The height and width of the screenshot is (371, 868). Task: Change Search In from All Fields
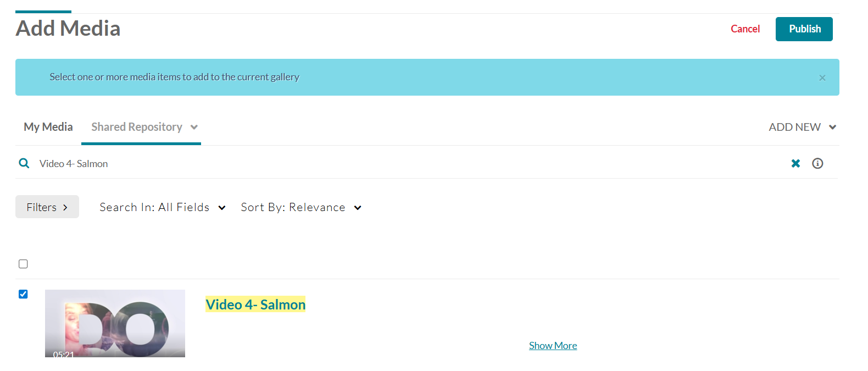tap(163, 207)
